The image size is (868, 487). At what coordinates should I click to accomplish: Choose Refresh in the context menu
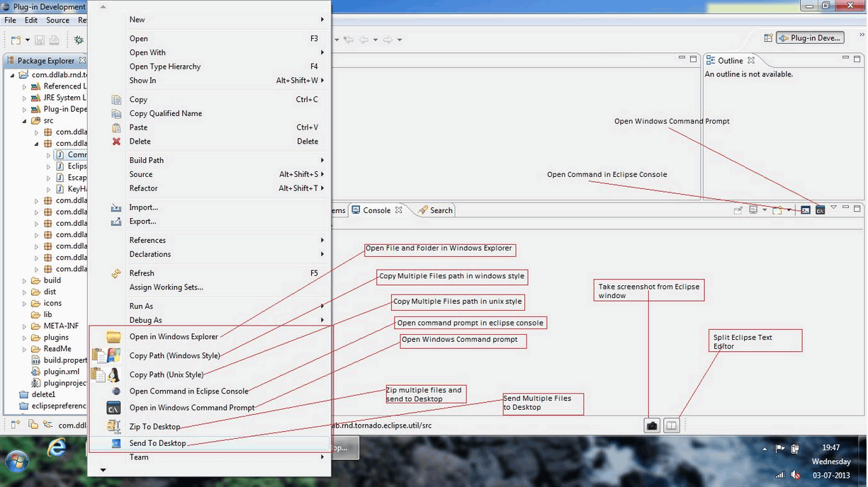(x=210, y=273)
